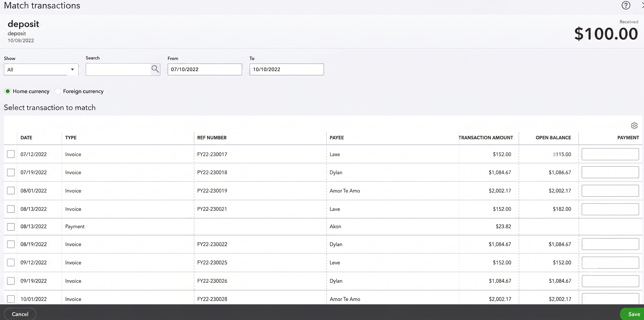Image resolution: width=644 pixels, height=320 pixels.
Task: Click payment field for Lave invoice
Action: 610,209
